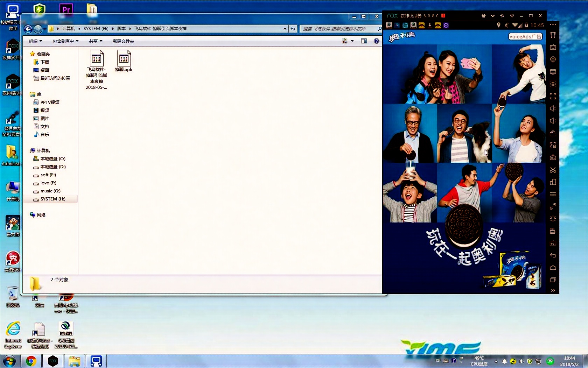Click the Nox Android back arrow
588x368 pixels.
pyautogui.click(x=553, y=255)
